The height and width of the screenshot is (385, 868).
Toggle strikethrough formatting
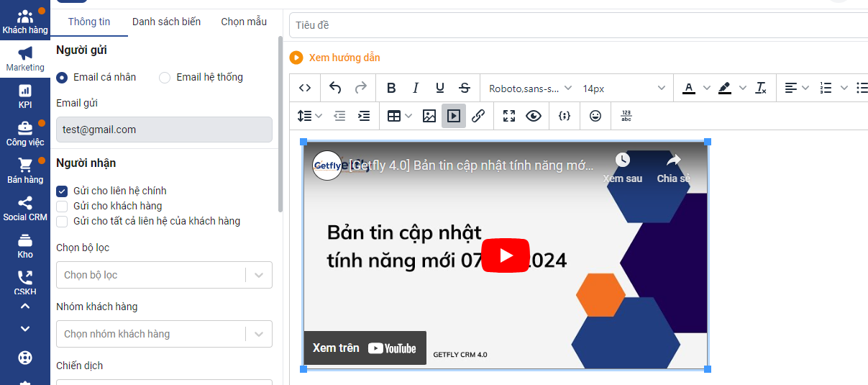click(465, 88)
